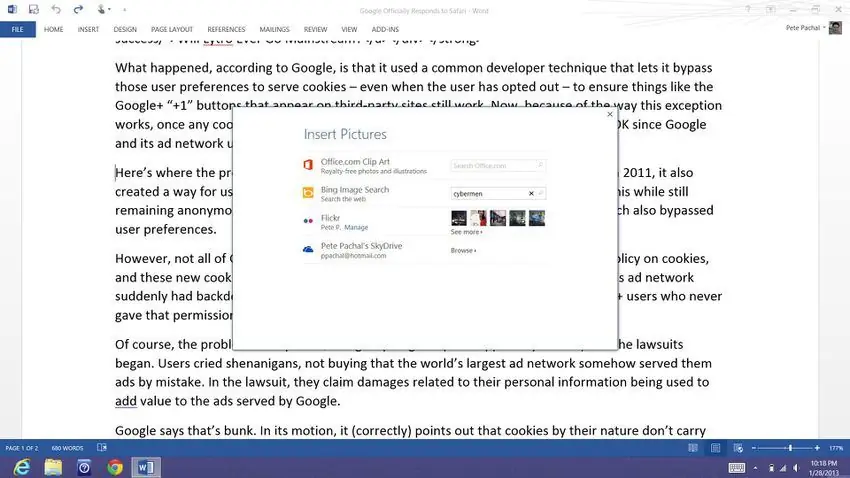The image size is (850, 478).
Task: Click the Bing Image Search icon
Action: [308, 192]
